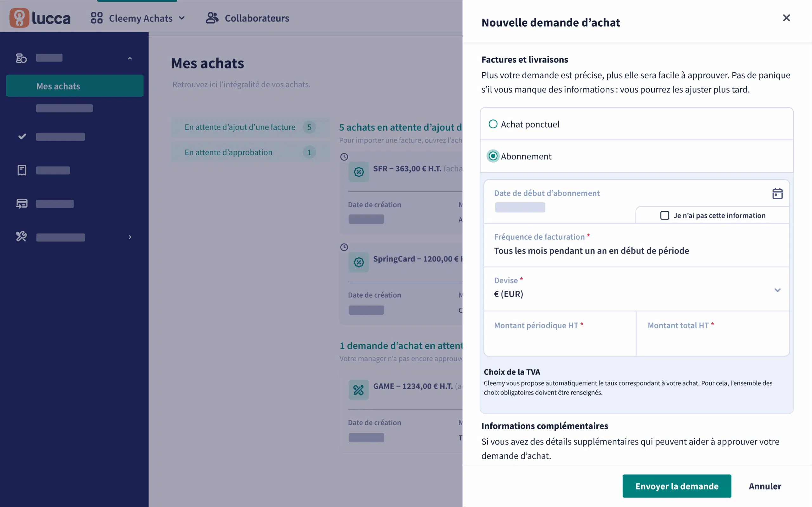This screenshot has width=812, height=507.
Task: Click the sidebar tools wrench icon
Action: (22, 237)
